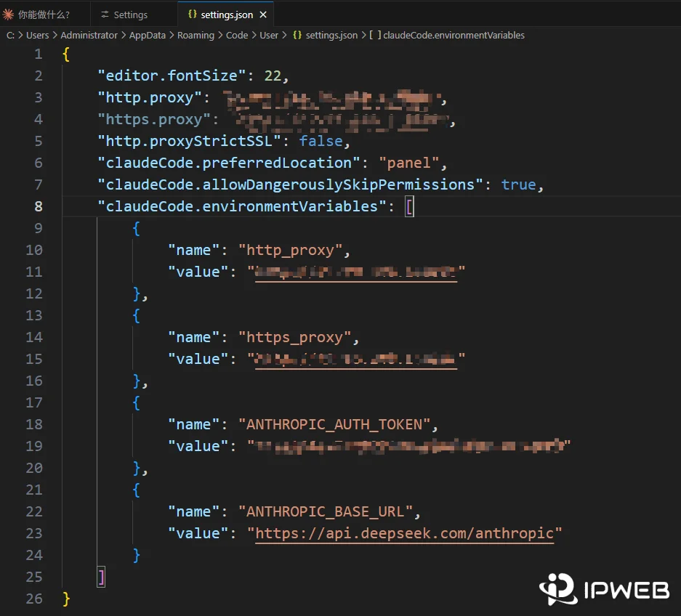The height and width of the screenshot is (616, 681).
Task: Click the Claude starburst icon on first tab
Action: 8,15
